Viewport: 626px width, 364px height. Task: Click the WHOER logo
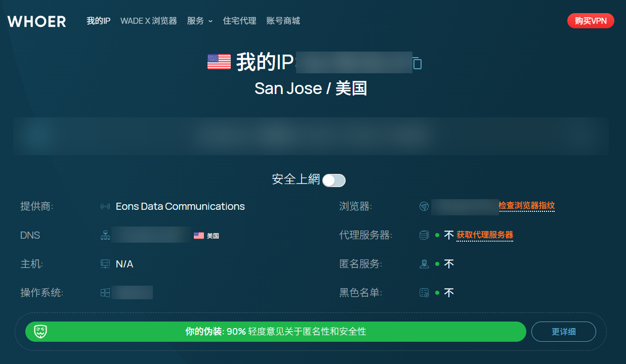click(x=36, y=21)
